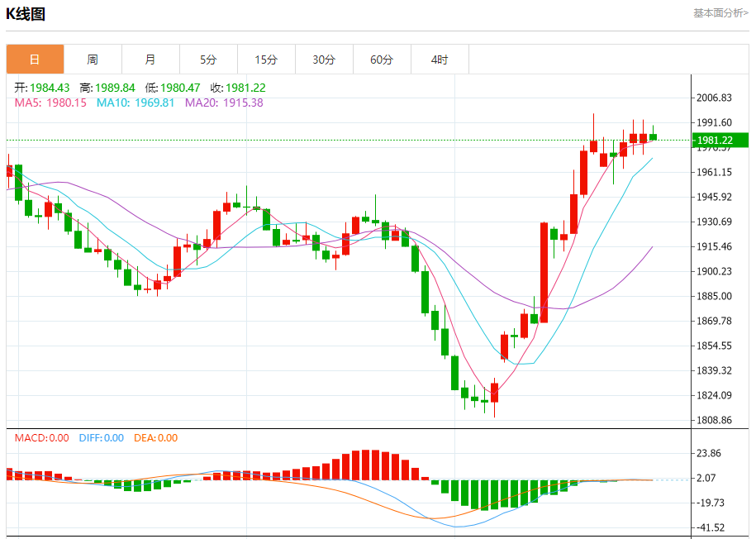Click the DEA: 0.00 indicator label
The width and height of the screenshot is (756, 539).
(155, 438)
